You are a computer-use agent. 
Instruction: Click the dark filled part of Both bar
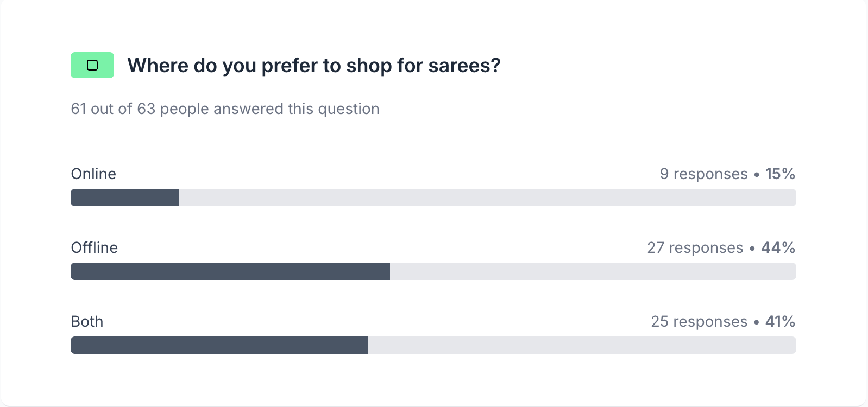coord(219,345)
